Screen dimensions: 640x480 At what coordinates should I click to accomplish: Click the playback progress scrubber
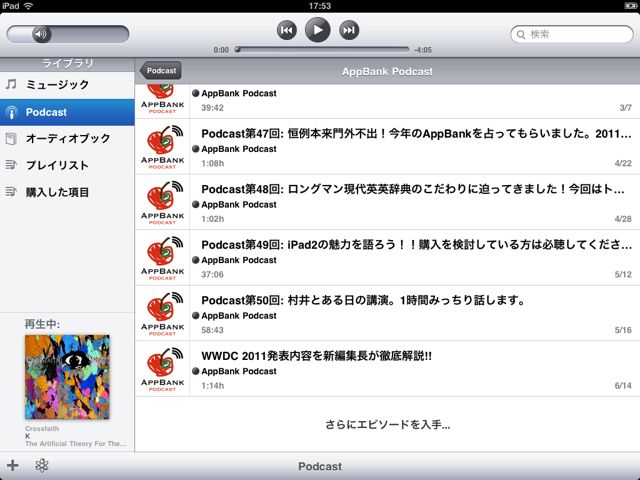click(x=237, y=49)
